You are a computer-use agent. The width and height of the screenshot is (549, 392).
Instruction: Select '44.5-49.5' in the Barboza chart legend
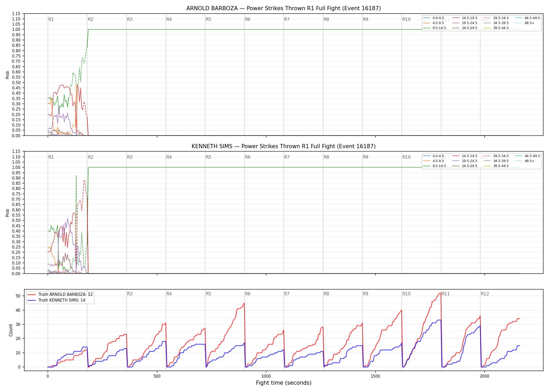click(532, 18)
